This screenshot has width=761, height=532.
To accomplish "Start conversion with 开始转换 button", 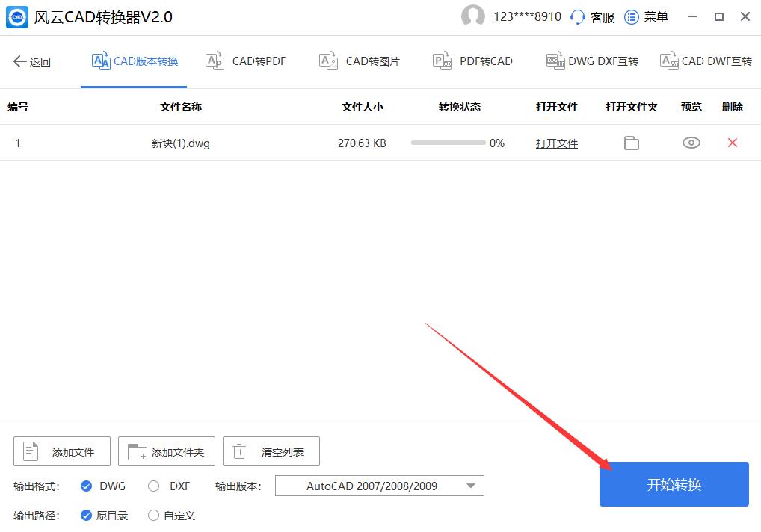I will [673, 484].
